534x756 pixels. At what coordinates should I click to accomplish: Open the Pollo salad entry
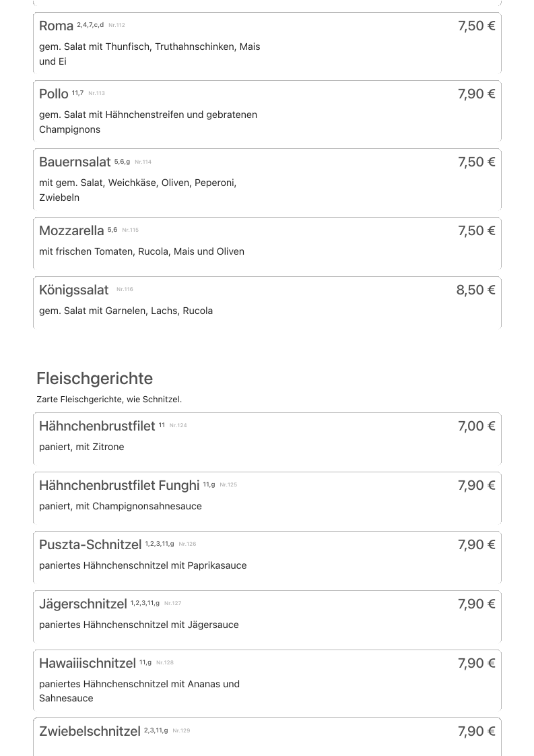[x=54, y=94]
